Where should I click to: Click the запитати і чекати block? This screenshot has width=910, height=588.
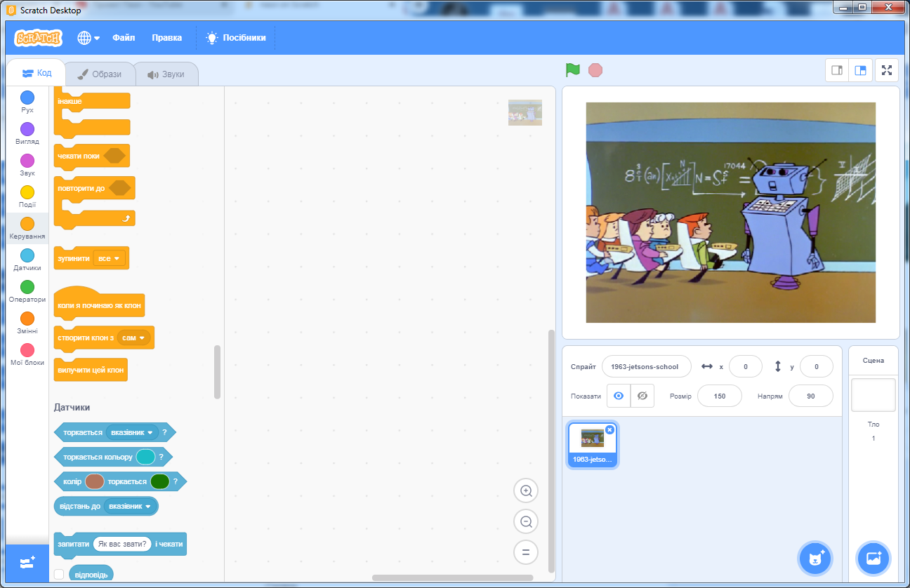click(73, 544)
